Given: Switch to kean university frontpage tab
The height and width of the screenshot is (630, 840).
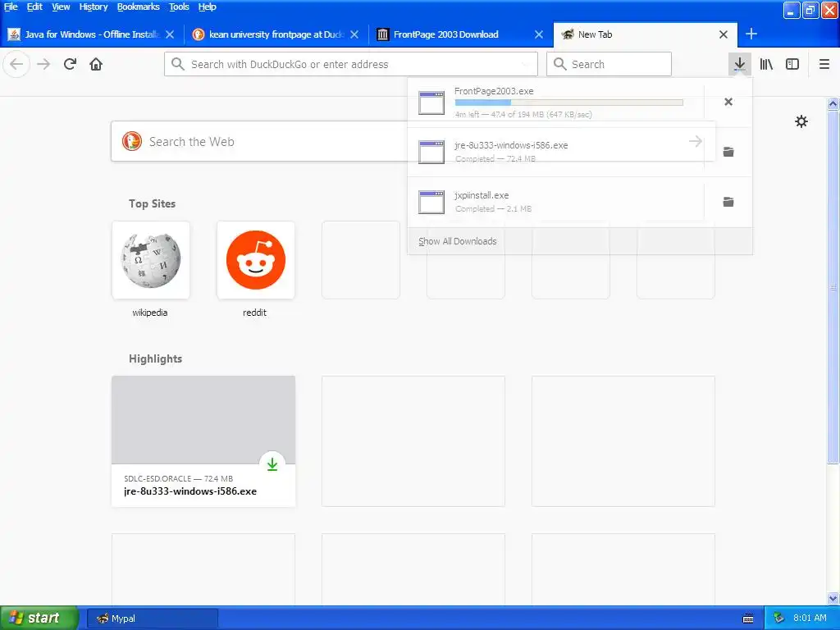Looking at the screenshot, I should point(276,34).
